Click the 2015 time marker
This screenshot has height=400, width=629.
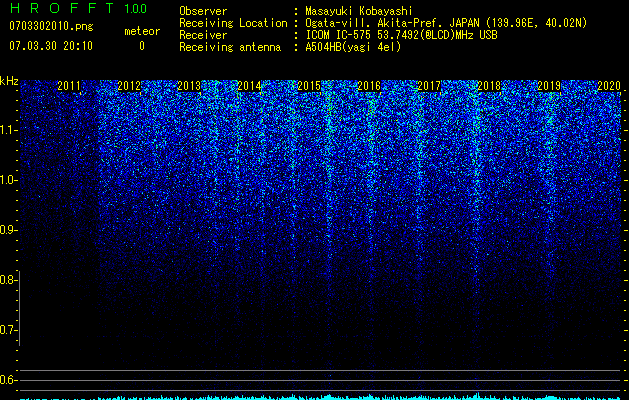pyautogui.click(x=309, y=86)
